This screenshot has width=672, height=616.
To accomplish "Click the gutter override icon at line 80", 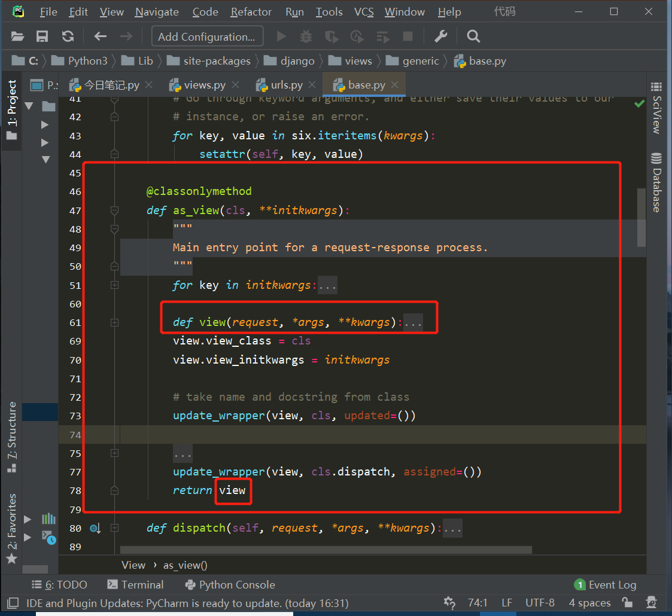I will tap(95, 528).
